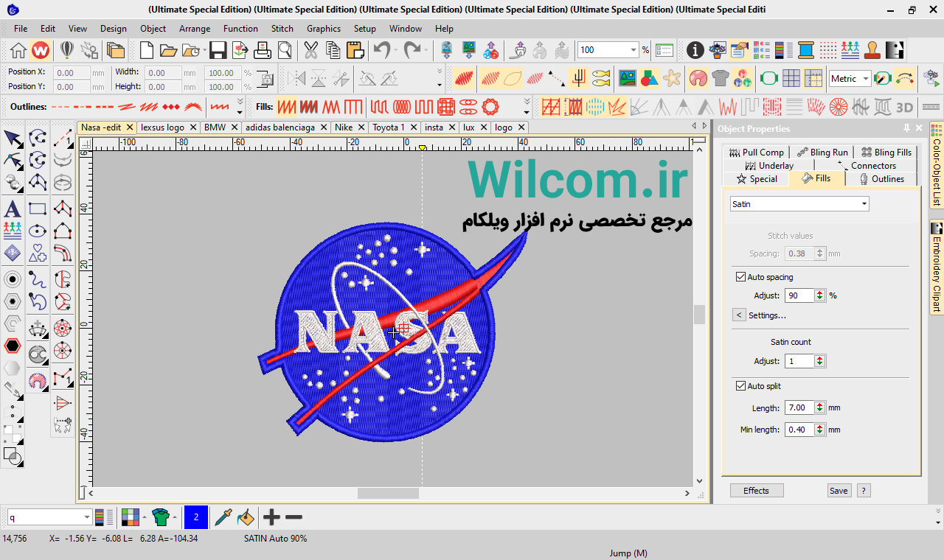Collapse the Settings arrow button

739,315
